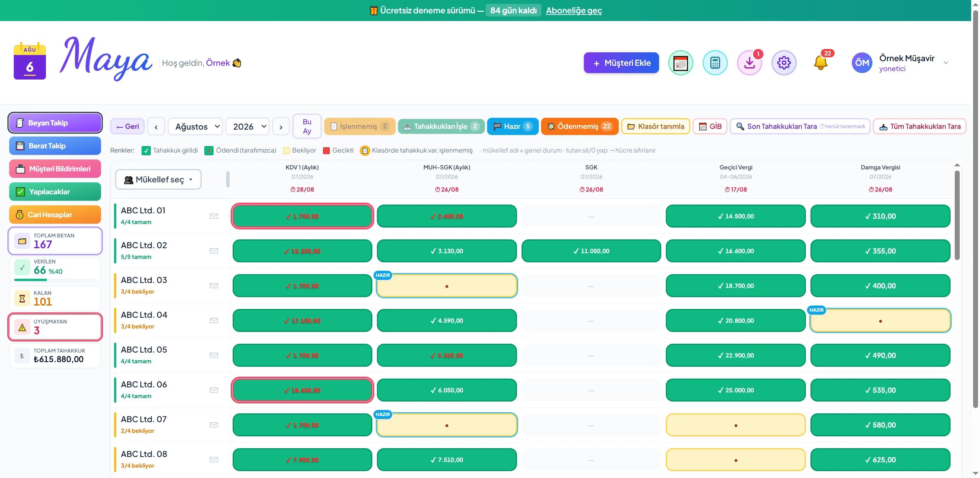Open Cari Hesaplar sidebar item
Viewport: 980px width, 478px height.
(x=55, y=215)
